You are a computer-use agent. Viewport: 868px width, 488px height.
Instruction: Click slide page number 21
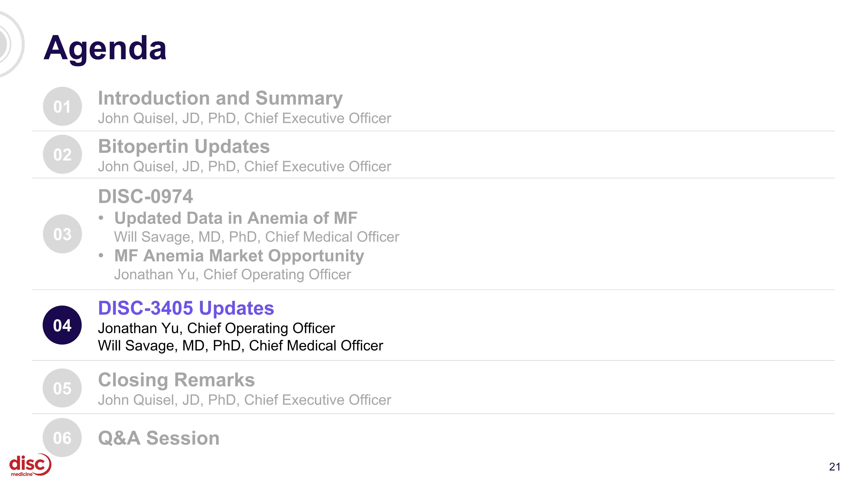(834, 467)
